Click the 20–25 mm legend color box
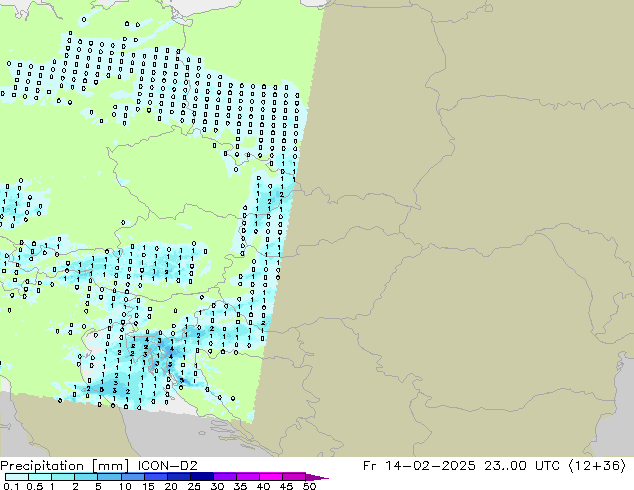This screenshot has width=634, height=490. pos(178,477)
